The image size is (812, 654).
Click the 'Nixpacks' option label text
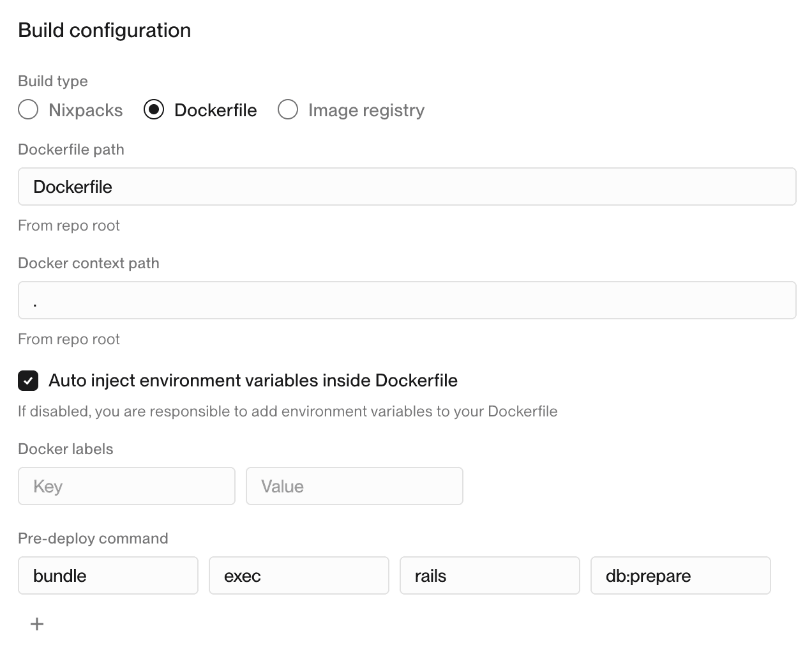[x=86, y=110]
